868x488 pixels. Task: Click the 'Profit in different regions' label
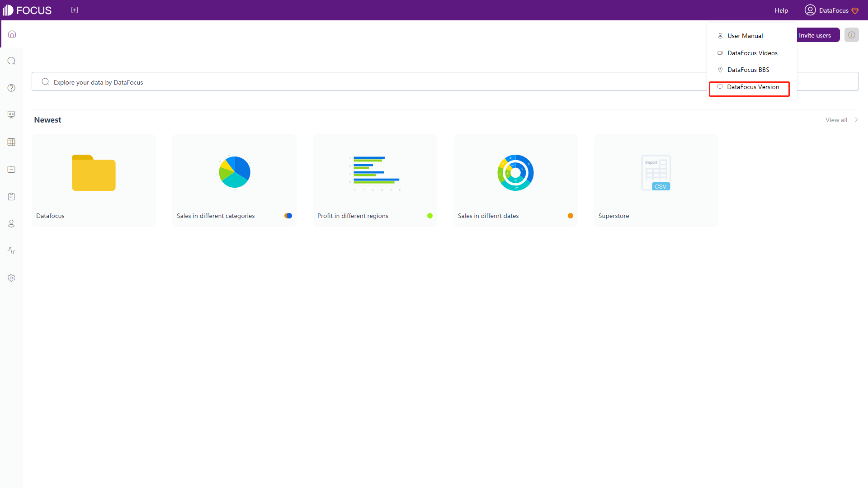(x=353, y=216)
